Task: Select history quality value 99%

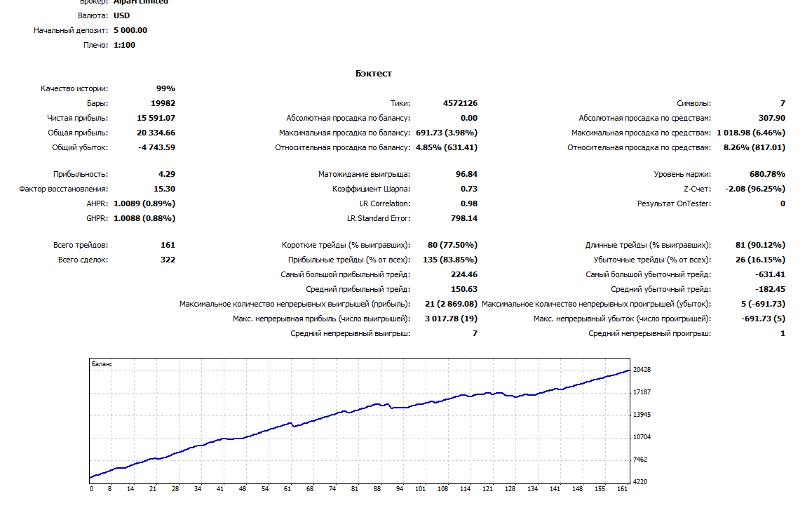Action: coord(165,88)
